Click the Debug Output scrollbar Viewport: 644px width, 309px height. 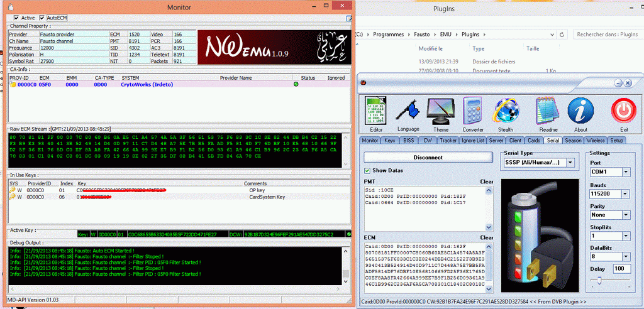pyautogui.click(x=346, y=266)
